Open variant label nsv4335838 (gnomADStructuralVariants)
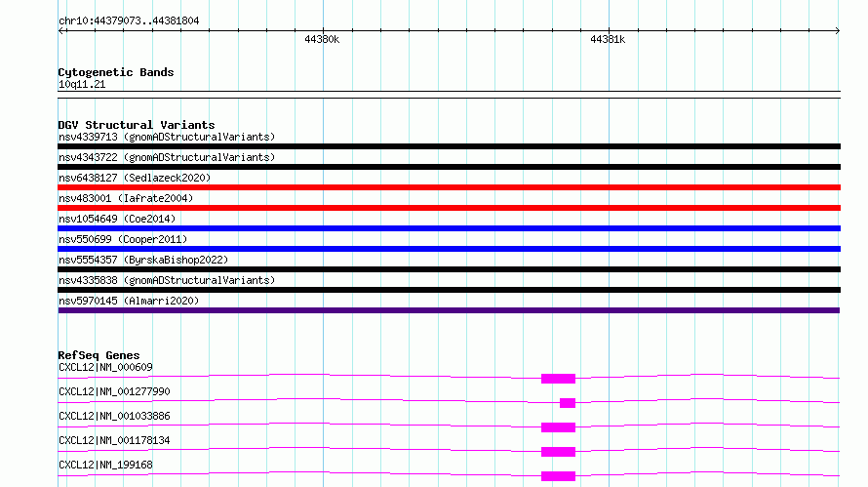Image resolution: width=868 pixels, height=487 pixels. tap(167, 280)
